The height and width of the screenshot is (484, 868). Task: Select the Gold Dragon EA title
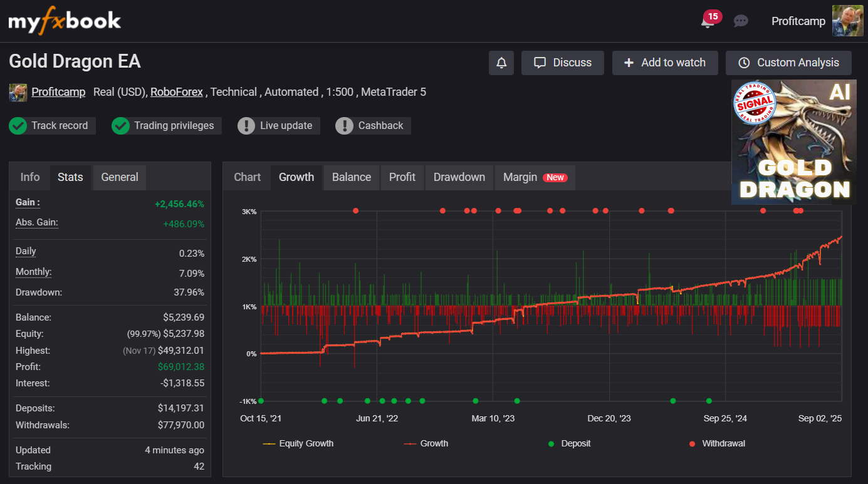75,61
